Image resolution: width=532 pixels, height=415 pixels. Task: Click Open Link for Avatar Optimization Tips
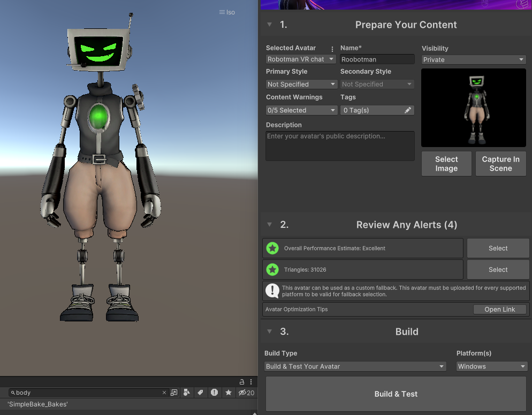[500, 309]
